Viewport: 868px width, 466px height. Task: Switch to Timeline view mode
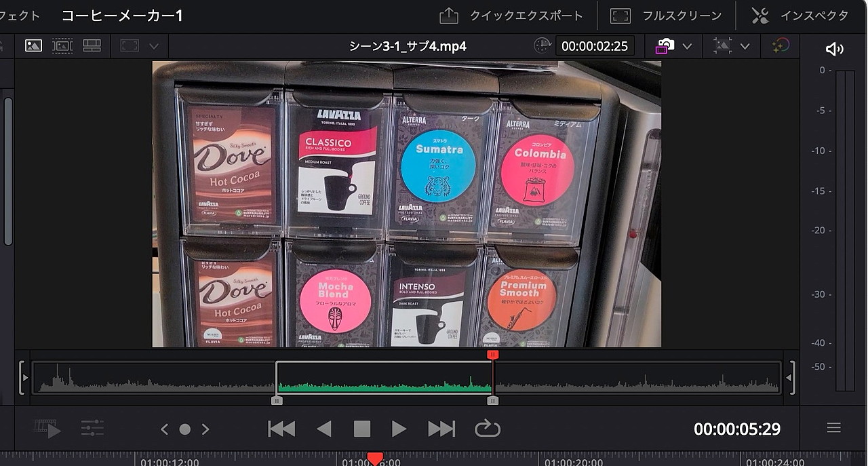pos(93,45)
